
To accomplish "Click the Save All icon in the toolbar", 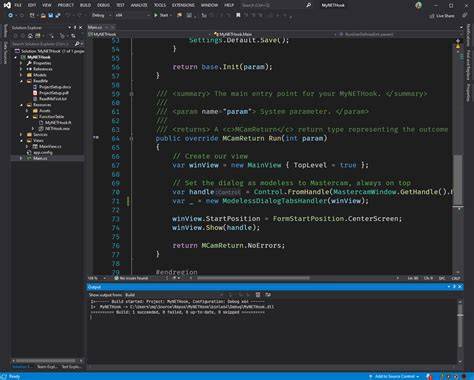I will click(58, 15).
